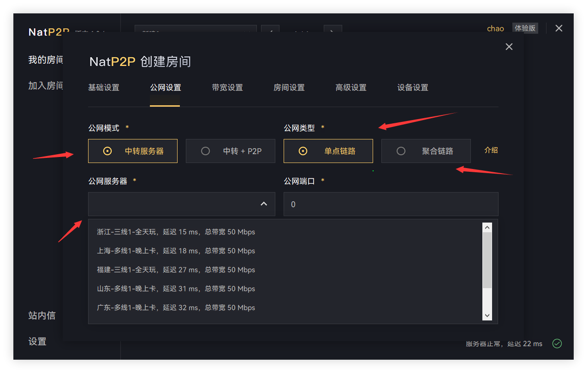Click the 公网端口 input field
Viewport: 588px width, 374px height.
(x=391, y=204)
